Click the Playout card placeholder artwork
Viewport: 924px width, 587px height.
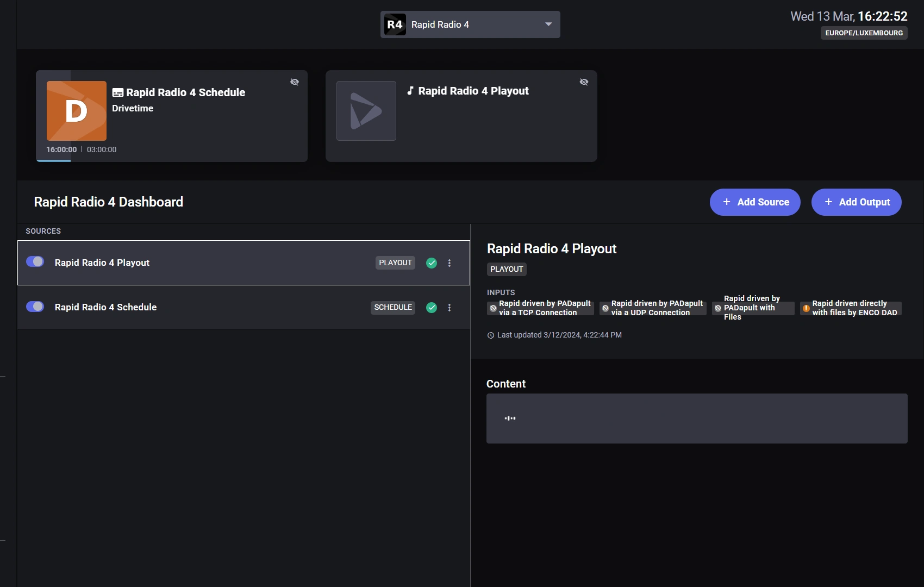(x=366, y=111)
